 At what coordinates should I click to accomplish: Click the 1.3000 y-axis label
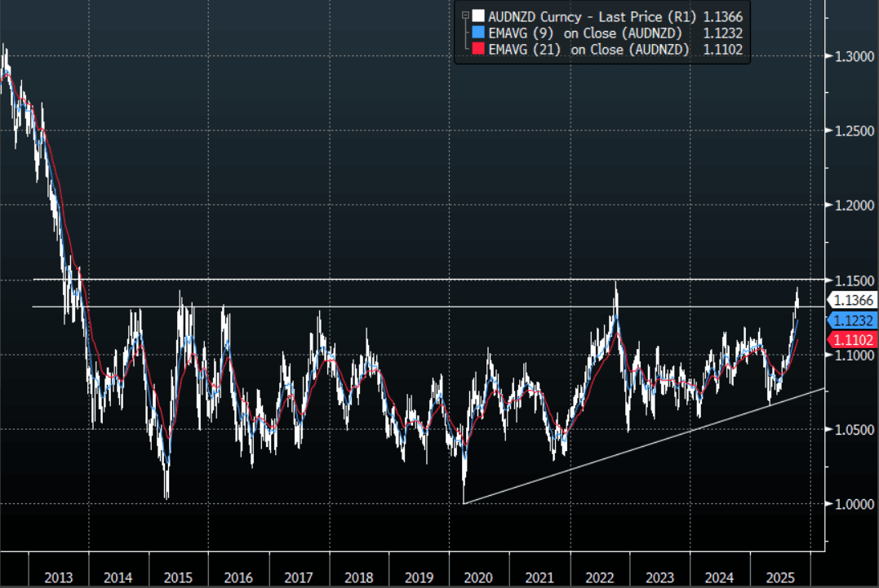(x=855, y=56)
